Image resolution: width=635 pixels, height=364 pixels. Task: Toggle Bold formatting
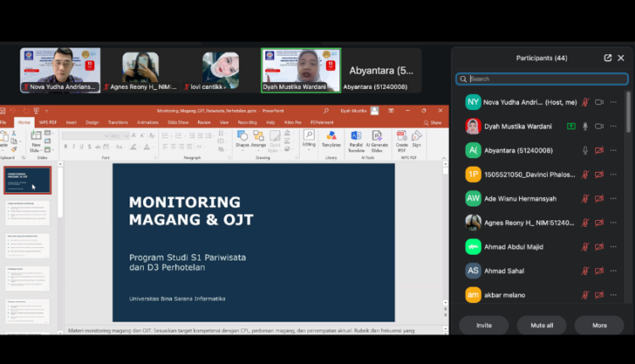click(x=65, y=146)
